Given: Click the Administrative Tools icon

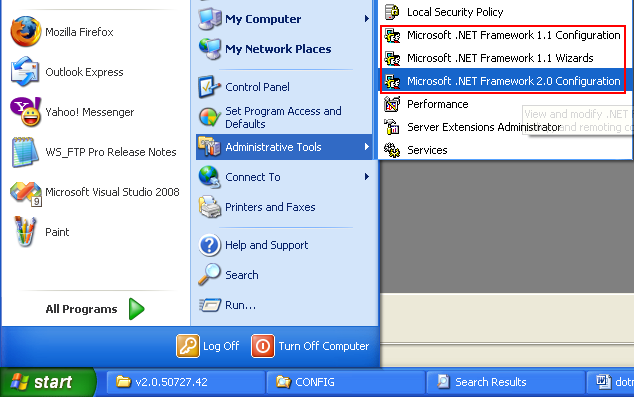Looking at the screenshot, I should [x=209, y=147].
